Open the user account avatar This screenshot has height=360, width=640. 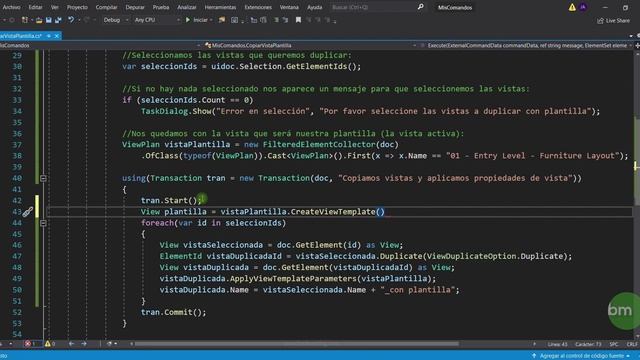583,7
